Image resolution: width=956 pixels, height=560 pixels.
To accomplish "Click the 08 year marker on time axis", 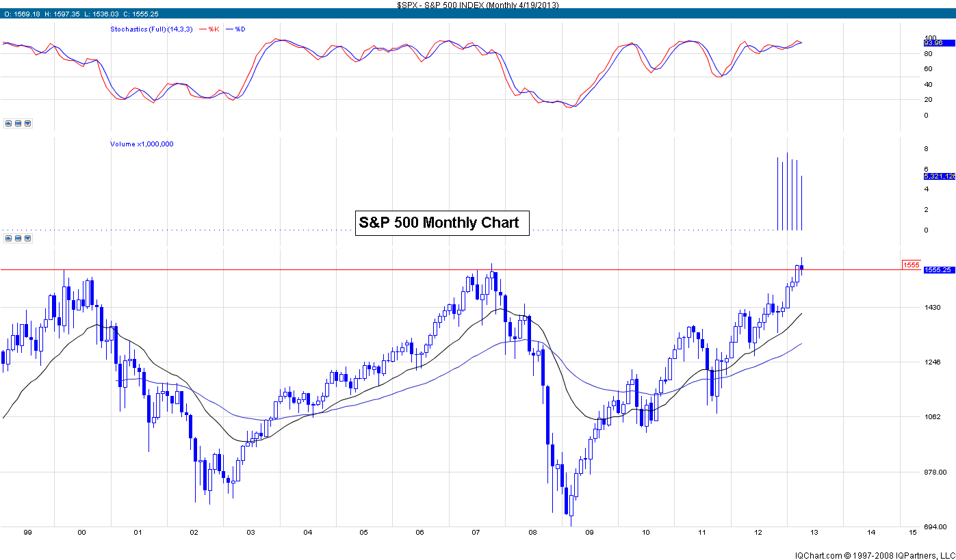I will (534, 532).
